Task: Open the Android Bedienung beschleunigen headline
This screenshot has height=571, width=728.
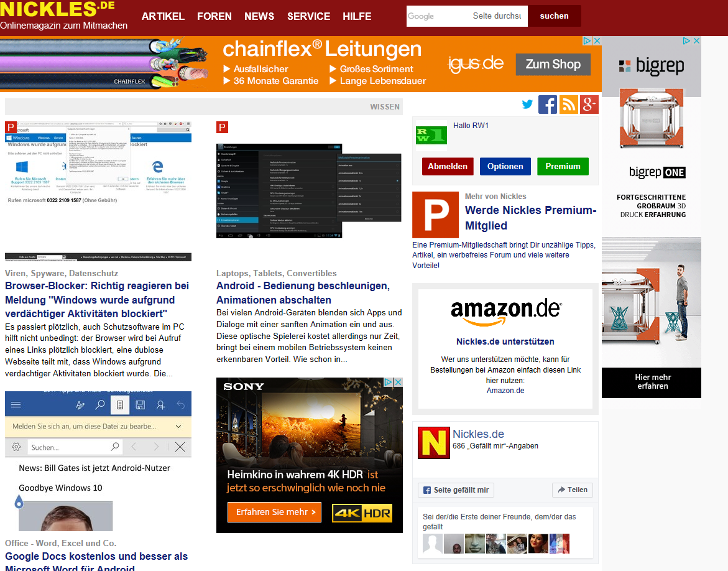Action: point(303,293)
